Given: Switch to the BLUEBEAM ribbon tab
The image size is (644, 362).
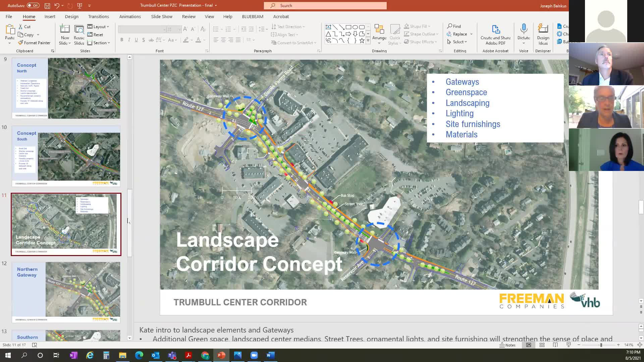Looking at the screenshot, I should click(x=252, y=16).
